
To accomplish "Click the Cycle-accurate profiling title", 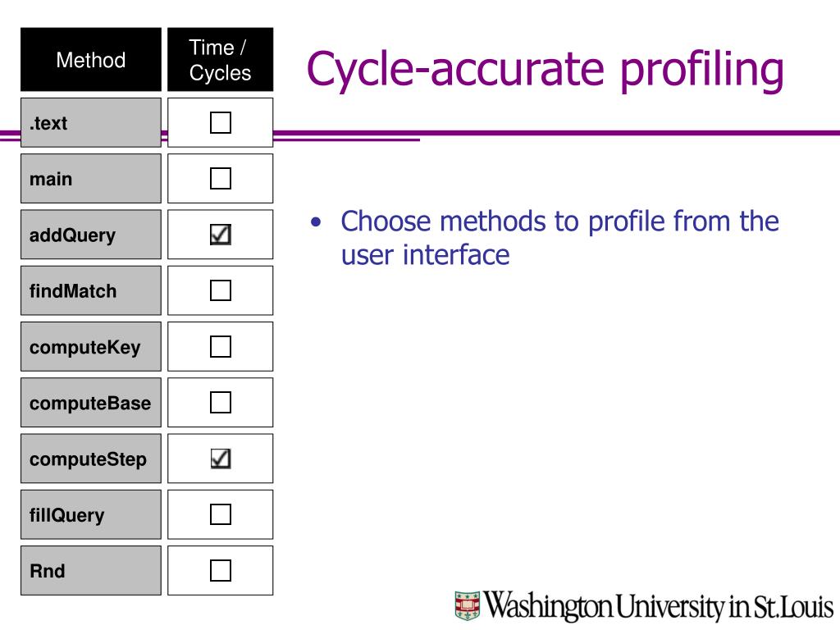I will pyautogui.click(x=546, y=70).
